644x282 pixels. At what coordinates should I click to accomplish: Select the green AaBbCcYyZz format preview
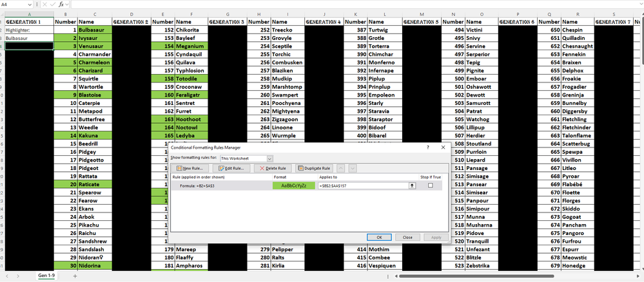294,185
